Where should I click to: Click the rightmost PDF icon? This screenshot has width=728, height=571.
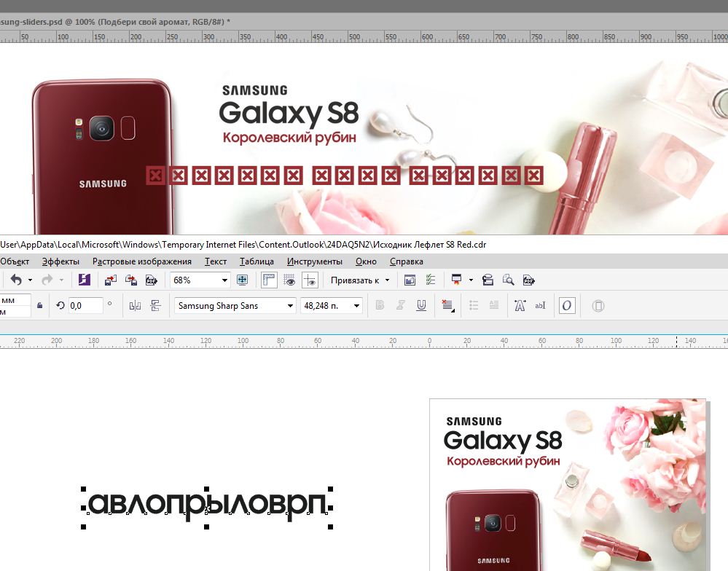click(x=528, y=280)
